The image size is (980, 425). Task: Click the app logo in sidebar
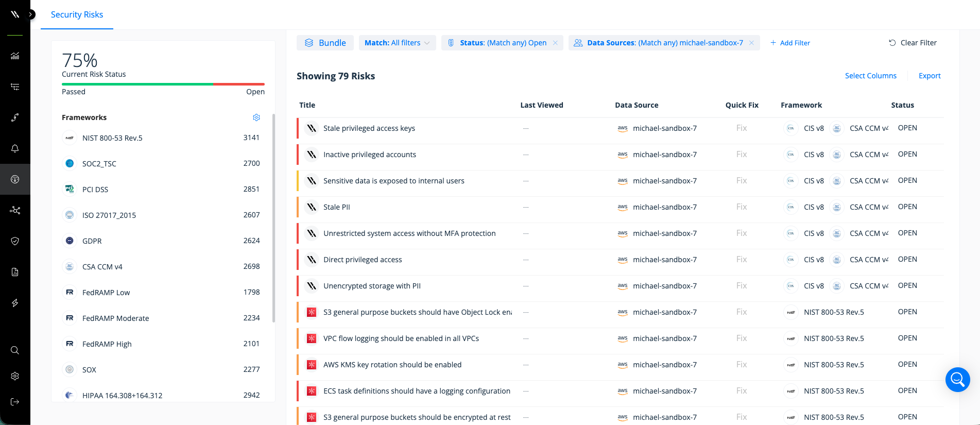tap(15, 14)
